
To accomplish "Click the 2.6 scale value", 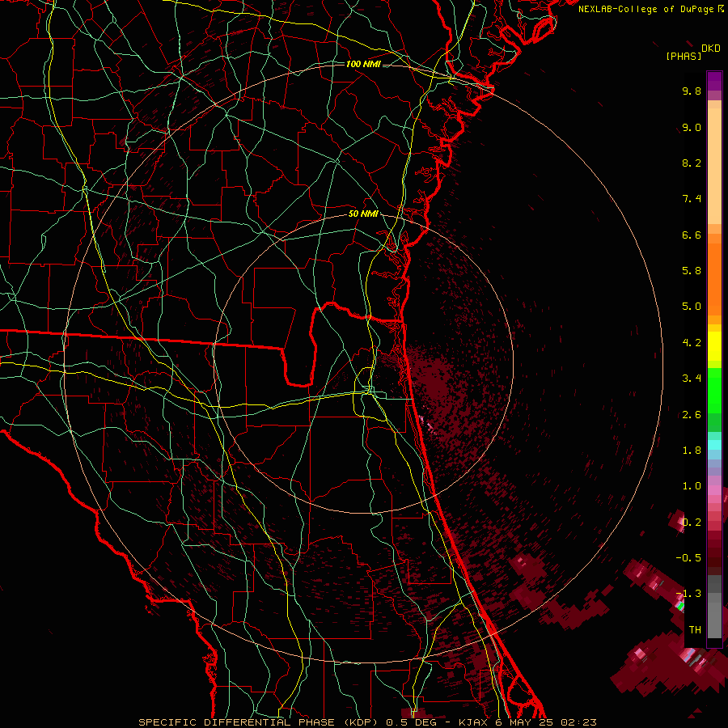I will (x=692, y=415).
